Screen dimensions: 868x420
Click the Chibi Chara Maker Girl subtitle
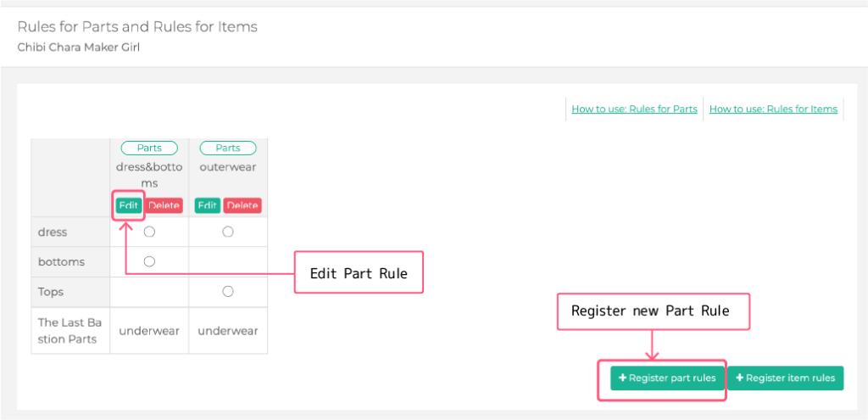pos(78,48)
